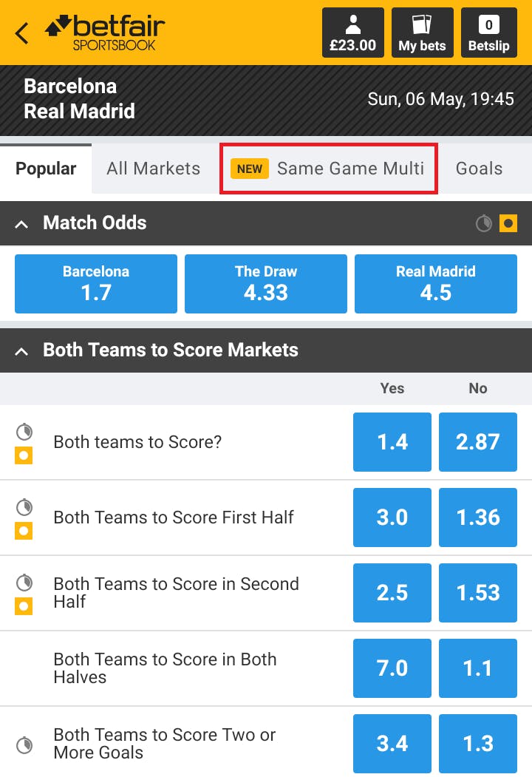532x777 pixels.
Task: Click the Betfair Sportsbook logo
Action: (104, 33)
